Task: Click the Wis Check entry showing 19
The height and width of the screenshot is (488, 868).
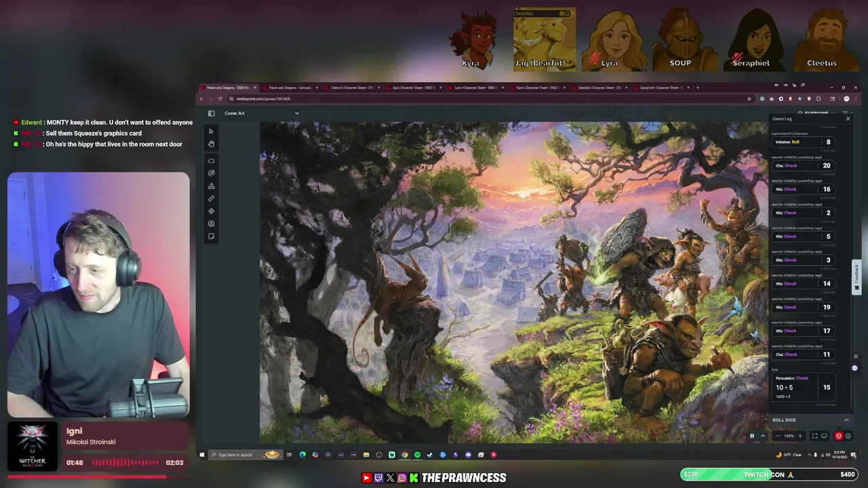Action: 803,307
